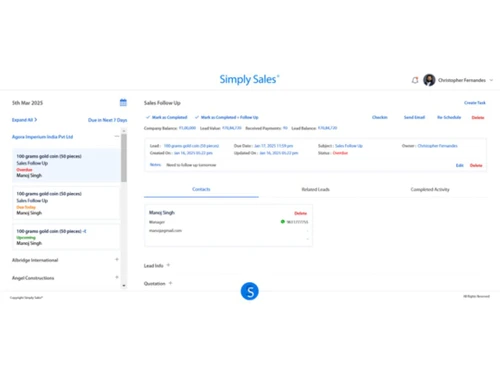Viewport: 500px width, 375px height.
Task: Click Mark as Completed
Action: pos(167,117)
